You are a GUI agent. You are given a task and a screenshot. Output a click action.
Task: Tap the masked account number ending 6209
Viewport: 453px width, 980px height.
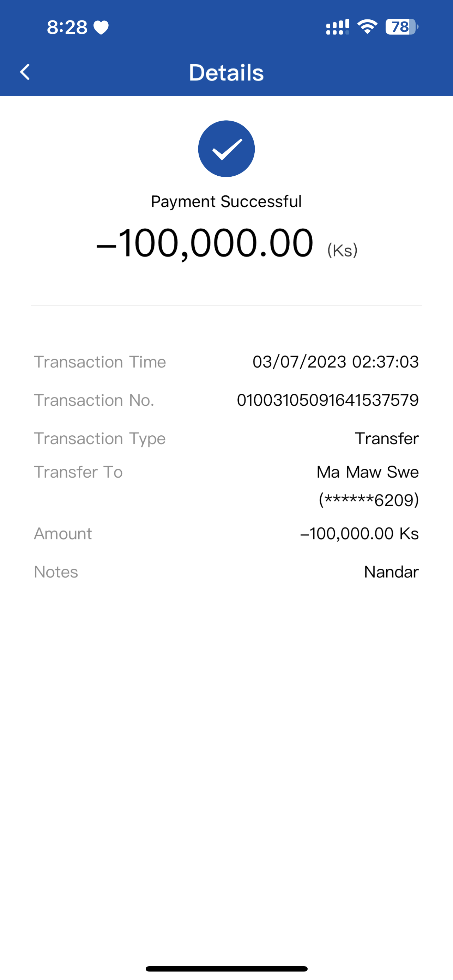pyautogui.click(x=369, y=500)
